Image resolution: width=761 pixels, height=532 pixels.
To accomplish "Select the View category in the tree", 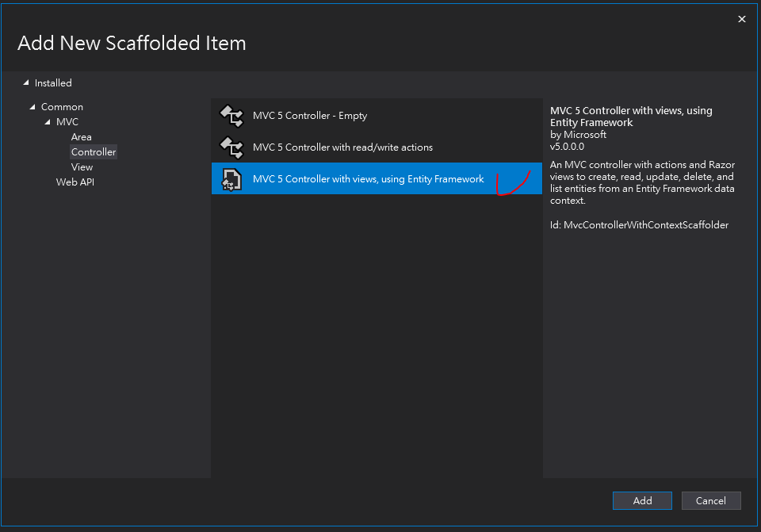I will point(82,167).
